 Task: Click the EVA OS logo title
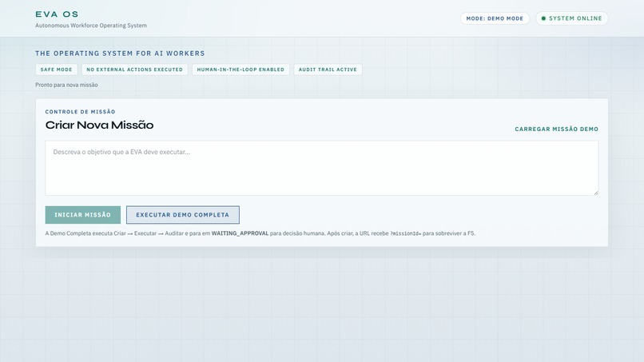[x=57, y=14]
